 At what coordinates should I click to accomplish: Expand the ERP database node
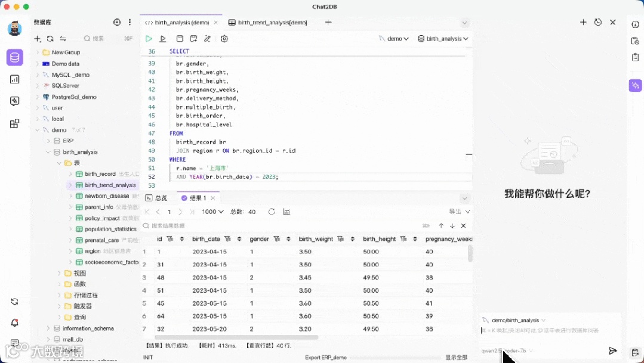point(48,141)
